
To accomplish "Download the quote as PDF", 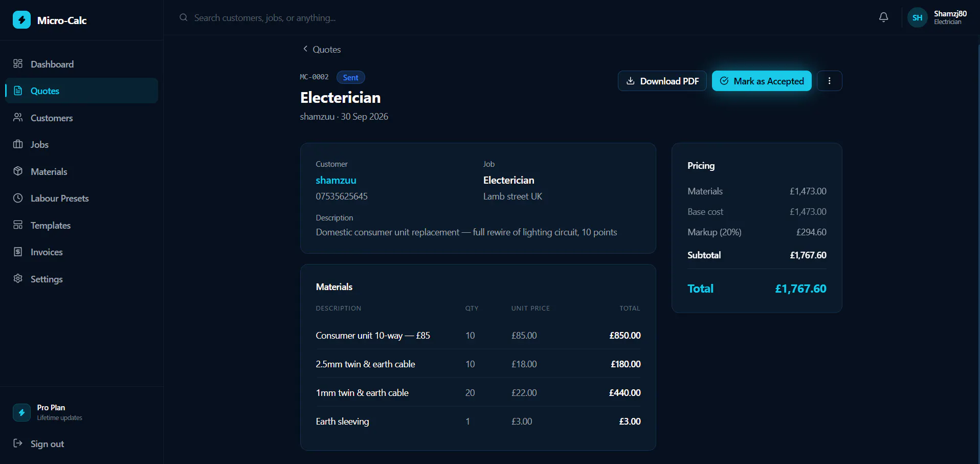I will [662, 81].
